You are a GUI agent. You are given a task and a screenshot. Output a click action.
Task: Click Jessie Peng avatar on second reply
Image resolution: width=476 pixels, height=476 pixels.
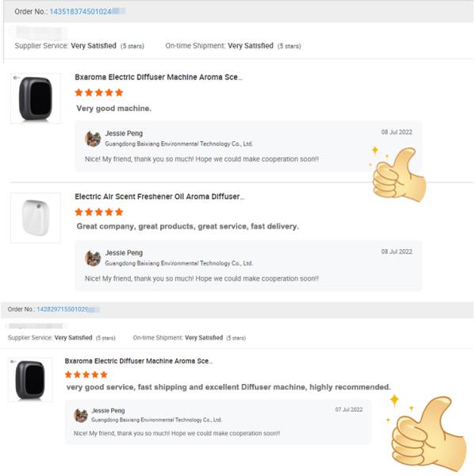[93, 258]
